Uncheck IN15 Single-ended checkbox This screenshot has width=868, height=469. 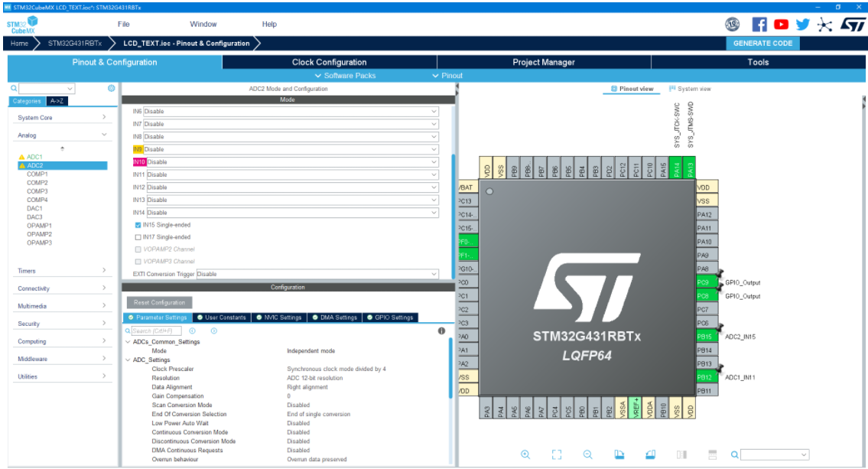click(138, 225)
